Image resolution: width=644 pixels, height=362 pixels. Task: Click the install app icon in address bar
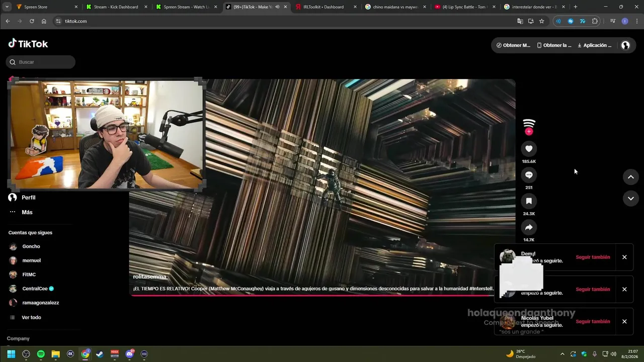click(x=531, y=21)
